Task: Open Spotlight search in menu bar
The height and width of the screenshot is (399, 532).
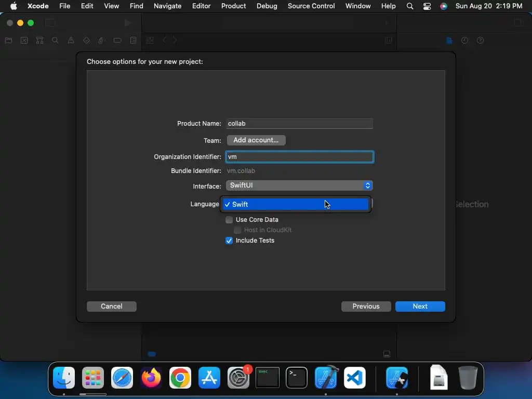Action: point(410,6)
